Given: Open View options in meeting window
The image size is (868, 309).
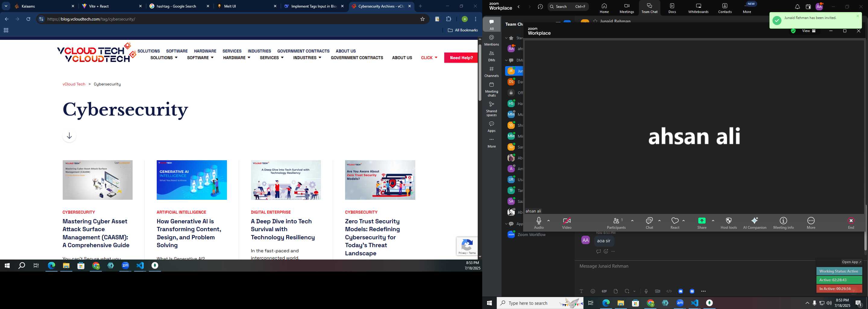Looking at the screenshot, I should (809, 31).
